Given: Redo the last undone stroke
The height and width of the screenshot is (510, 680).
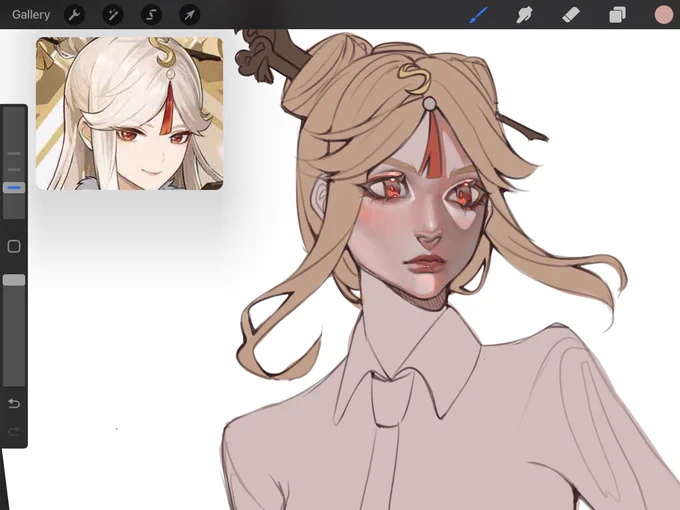Looking at the screenshot, I should coord(14,431).
